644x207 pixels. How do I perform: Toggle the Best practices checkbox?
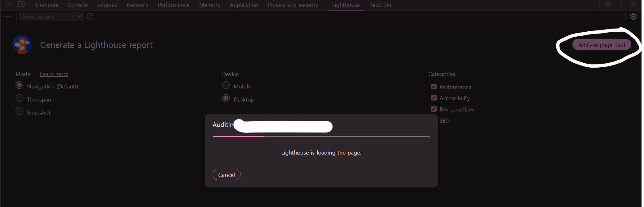(434, 109)
